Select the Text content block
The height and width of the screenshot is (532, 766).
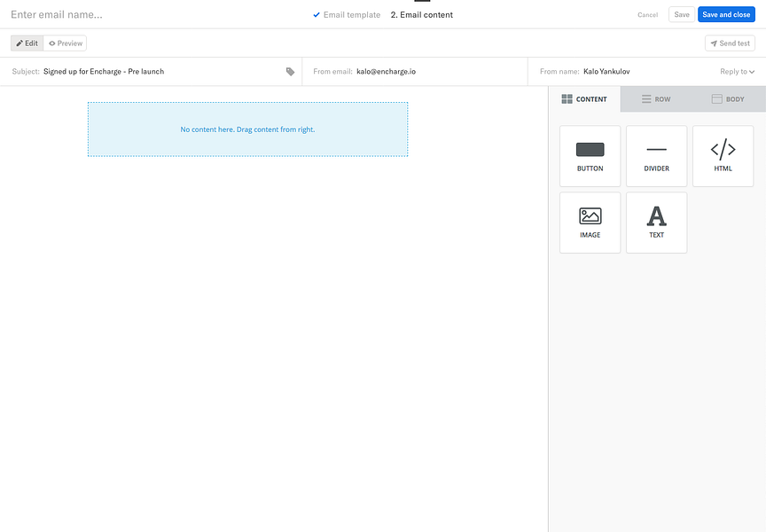[x=657, y=223]
